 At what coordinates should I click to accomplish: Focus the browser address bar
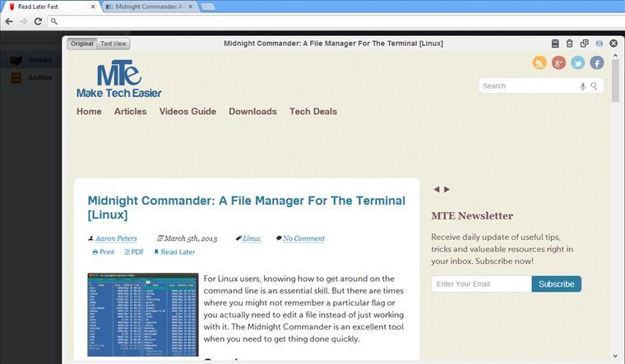[335, 21]
